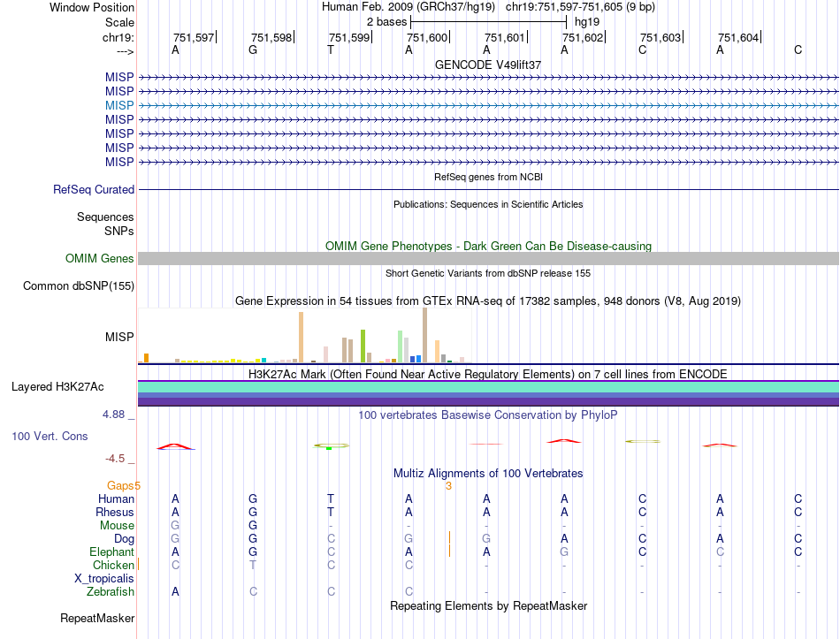
Task: Open the OMIM Gene Phenotypes track title
Action: (488, 246)
